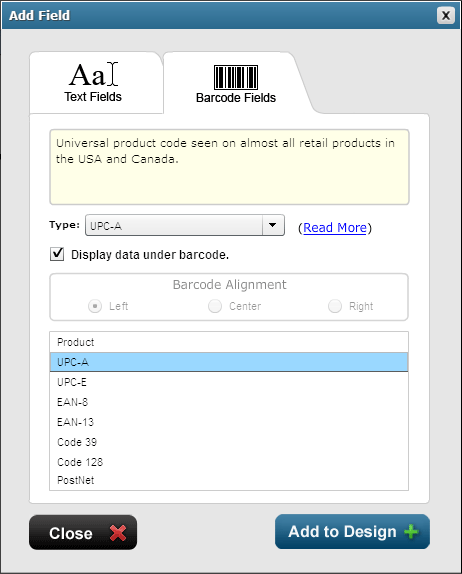Open the Read More link
Viewport: 462px width, 574px height.
point(335,228)
